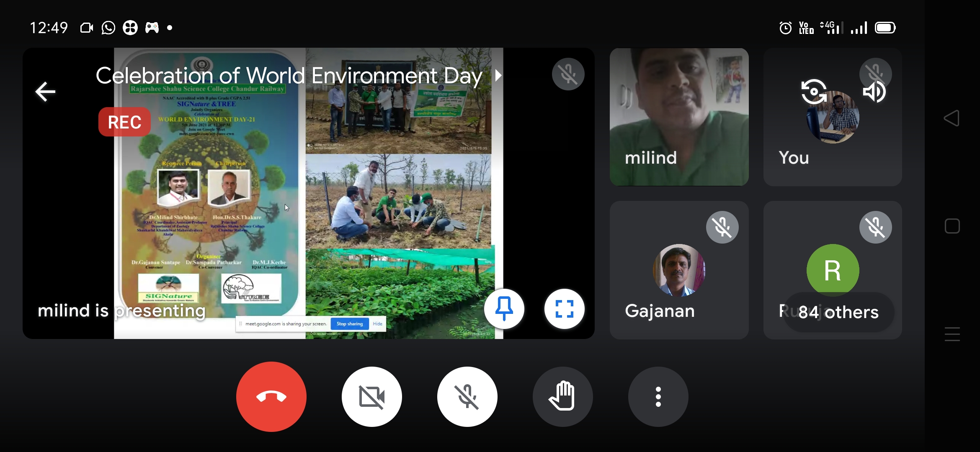Open the three-dot more options menu
Image resolution: width=980 pixels, height=452 pixels.
[x=658, y=396]
